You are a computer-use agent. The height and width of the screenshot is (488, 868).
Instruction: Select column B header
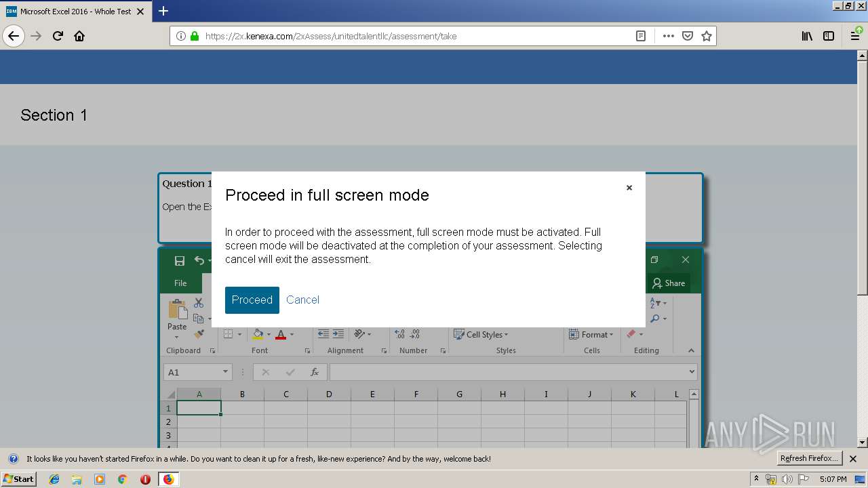[242, 394]
